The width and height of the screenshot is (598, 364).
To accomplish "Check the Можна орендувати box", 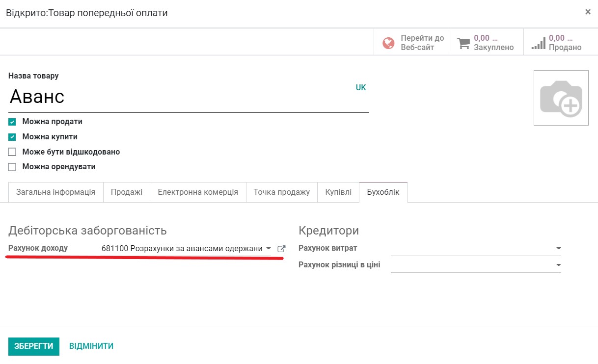I will 12,167.
